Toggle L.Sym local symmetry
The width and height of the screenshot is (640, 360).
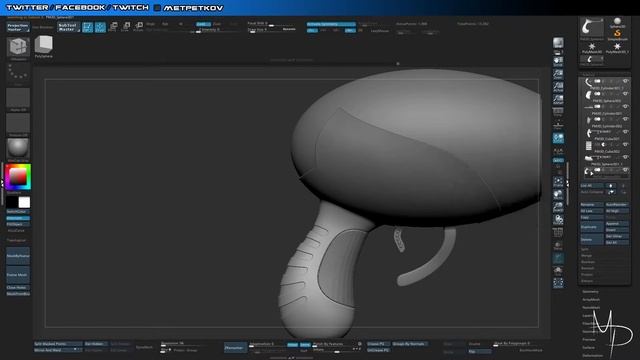[558, 151]
